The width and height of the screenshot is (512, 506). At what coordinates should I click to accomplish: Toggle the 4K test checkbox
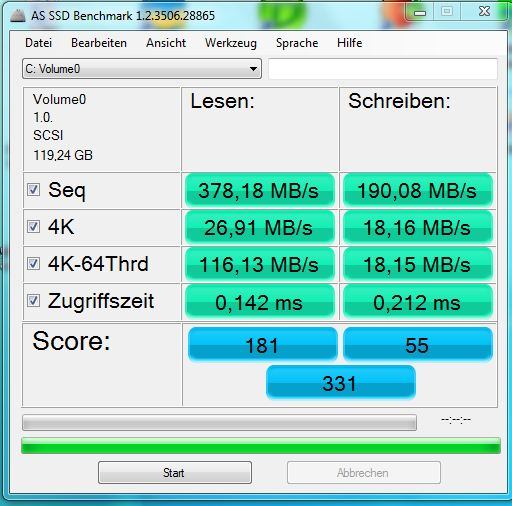tap(33, 227)
